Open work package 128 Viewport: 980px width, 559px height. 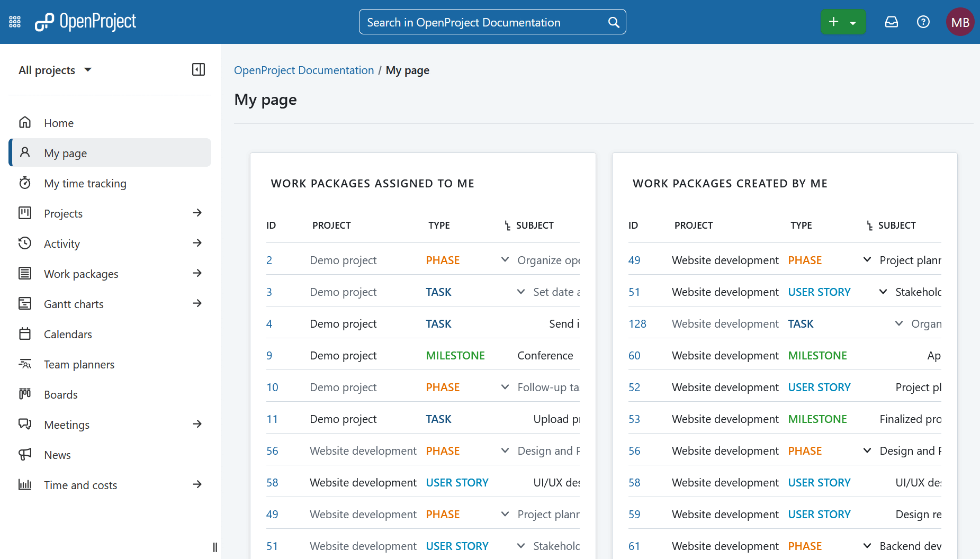pyautogui.click(x=637, y=323)
